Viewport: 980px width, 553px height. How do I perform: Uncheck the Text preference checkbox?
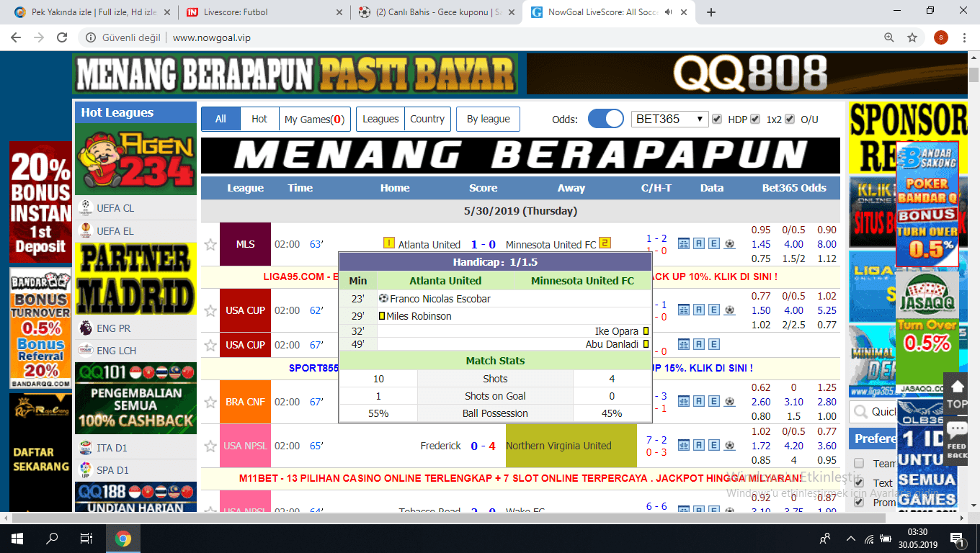(859, 482)
